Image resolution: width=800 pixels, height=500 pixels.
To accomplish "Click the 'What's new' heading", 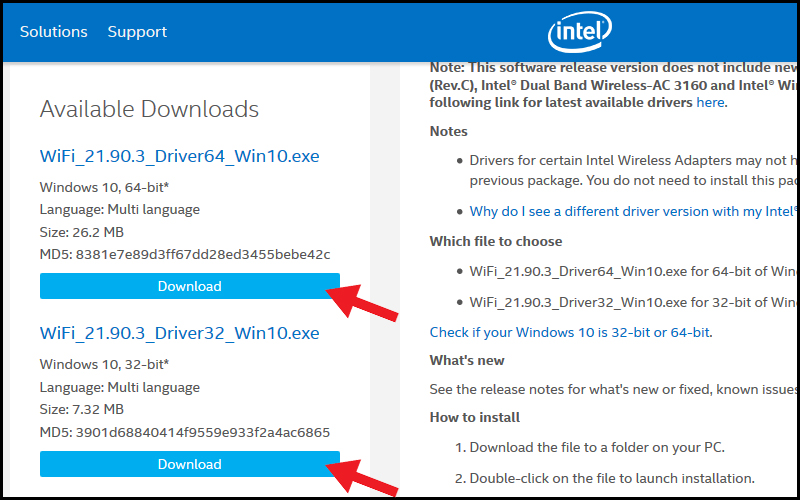I will point(467,361).
